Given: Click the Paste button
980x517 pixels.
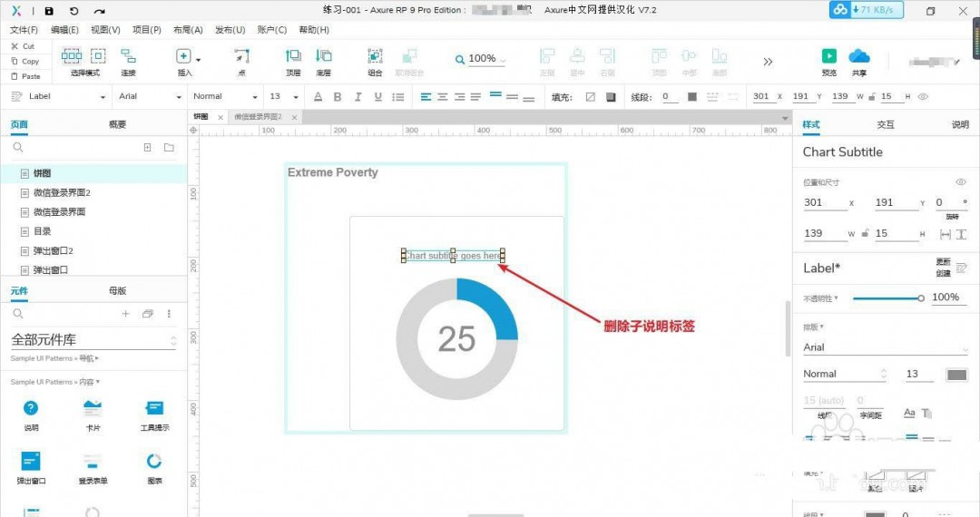Looking at the screenshot, I should (25, 76).
